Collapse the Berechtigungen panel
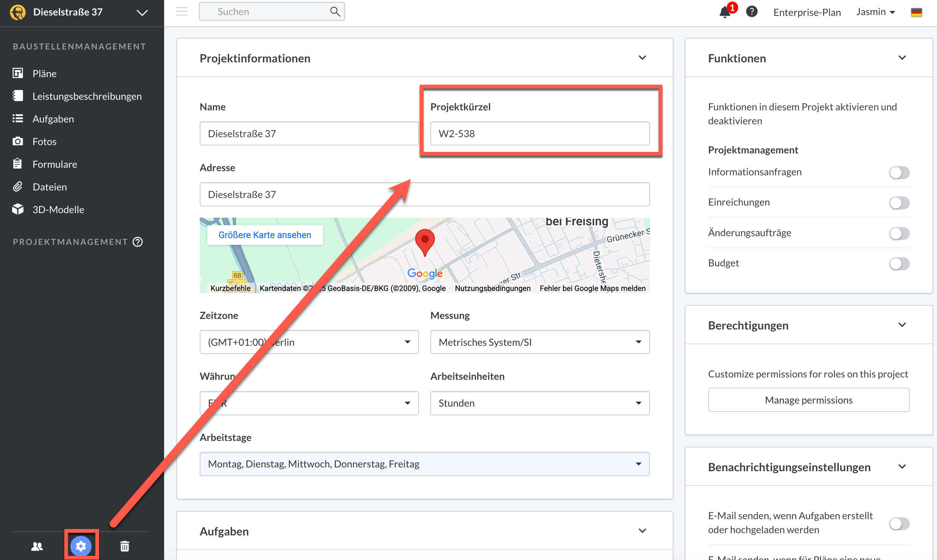Screen dimensions: 937x560 click(x=902, y=325)
